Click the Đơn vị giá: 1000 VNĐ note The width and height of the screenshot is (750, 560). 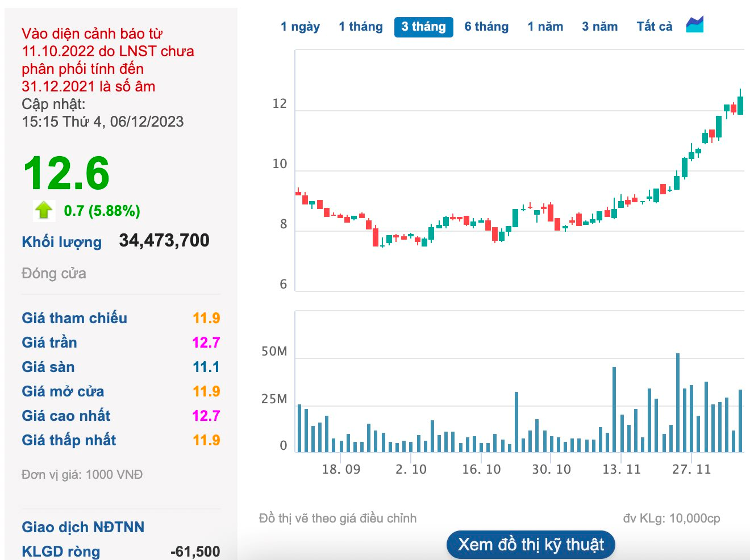[82, 475]
